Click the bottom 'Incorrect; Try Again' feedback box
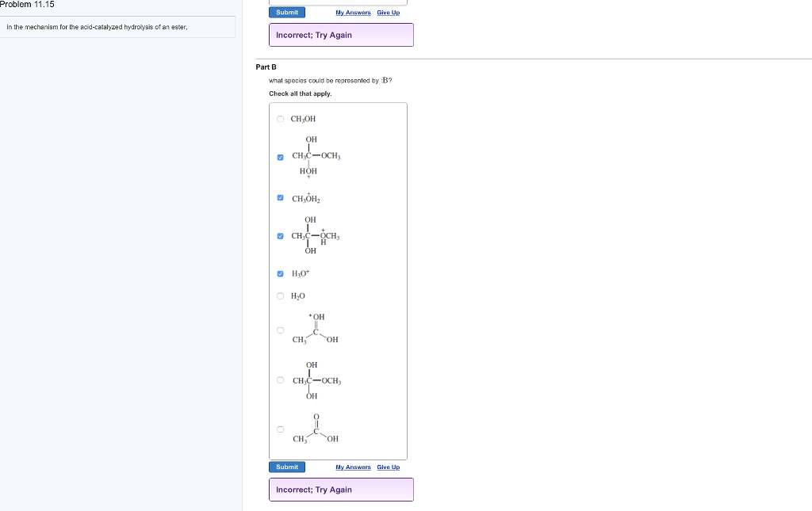Image resolution: width=812 pixels, height=511 pixels. pyautogui.click(x=341, y=490)
